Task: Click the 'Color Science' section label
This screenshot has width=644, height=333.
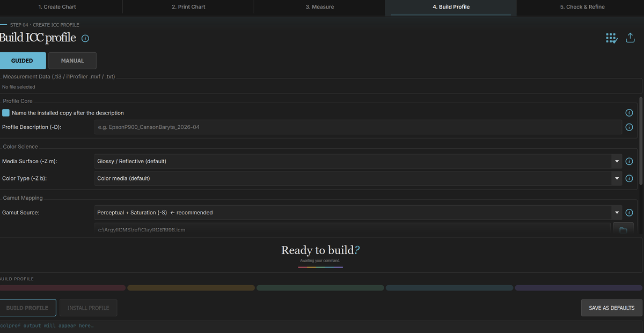Action: [20, 147]
